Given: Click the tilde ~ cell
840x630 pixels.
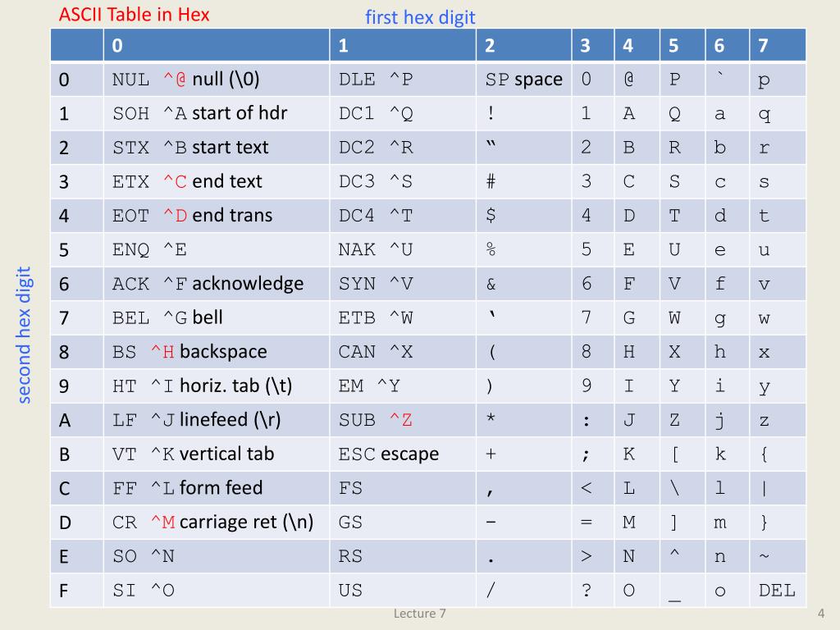Looking at the screenshot, I should point(778,556).
